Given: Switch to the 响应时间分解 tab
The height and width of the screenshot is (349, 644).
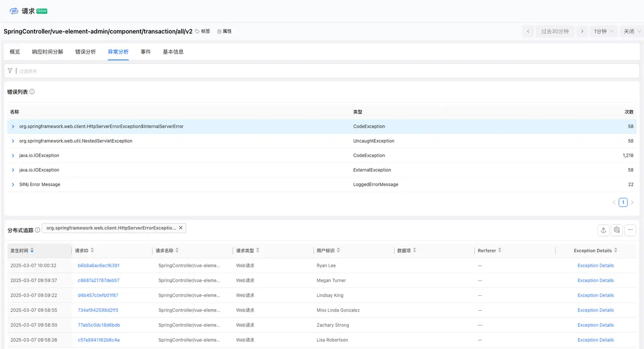Looking at the screenshot, I should (47, 52).
